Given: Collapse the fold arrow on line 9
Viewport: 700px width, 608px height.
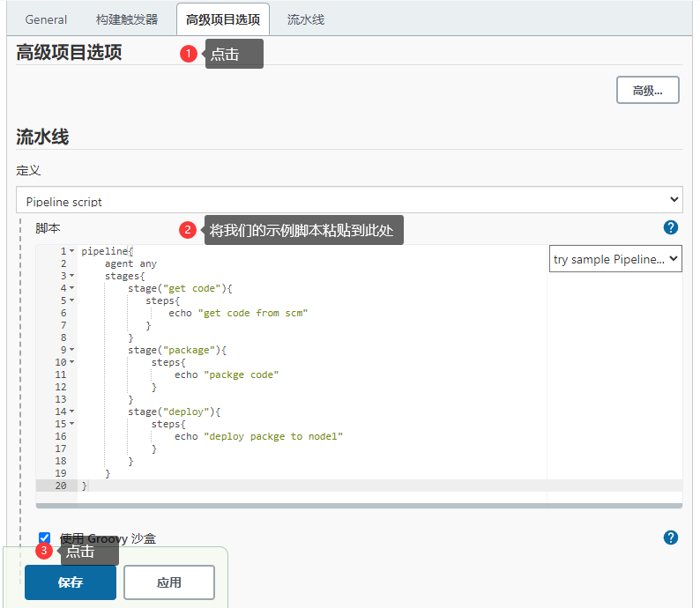Looking at the screenshot, I should coord(72,350).
